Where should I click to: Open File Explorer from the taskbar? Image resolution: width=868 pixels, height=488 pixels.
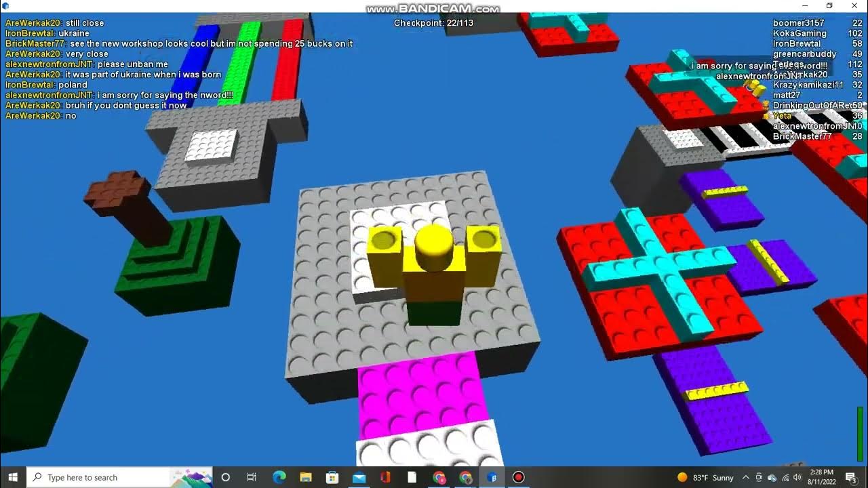(306, 477)
